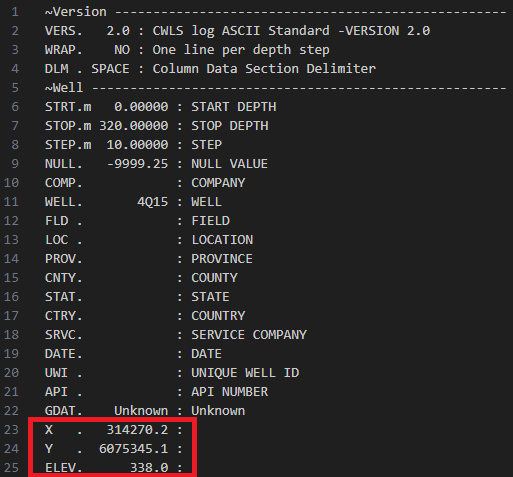Click the ~Well section header
The width and height of the screenshot is (513, 477).
point(64,88)
